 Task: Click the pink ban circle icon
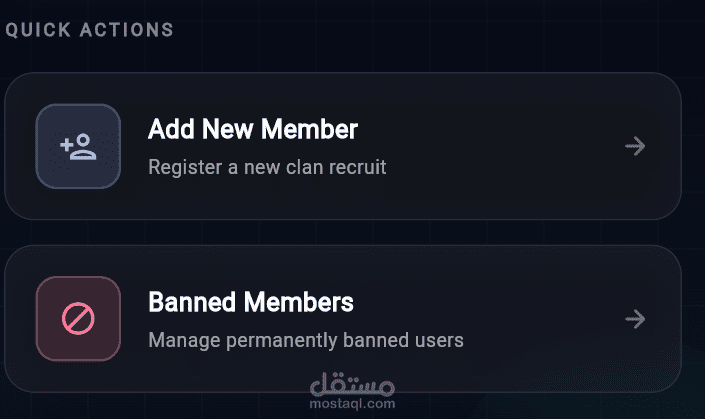(x=78, y=319)
